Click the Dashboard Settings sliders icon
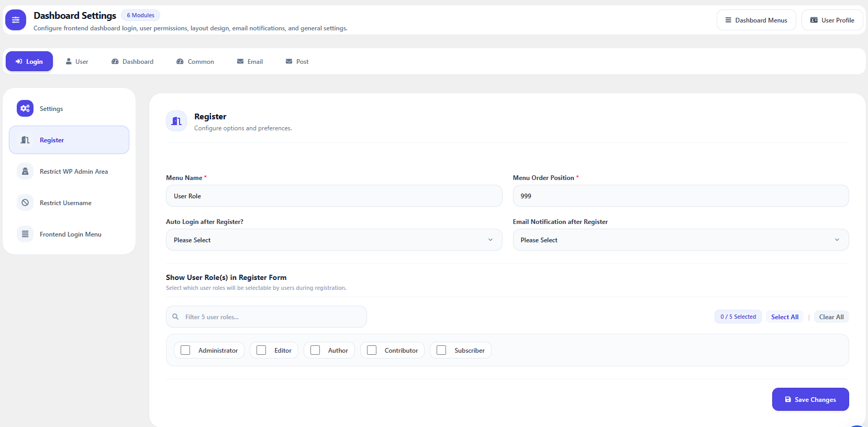This screenshot has height=427, width=868. (x=16, y=20)
